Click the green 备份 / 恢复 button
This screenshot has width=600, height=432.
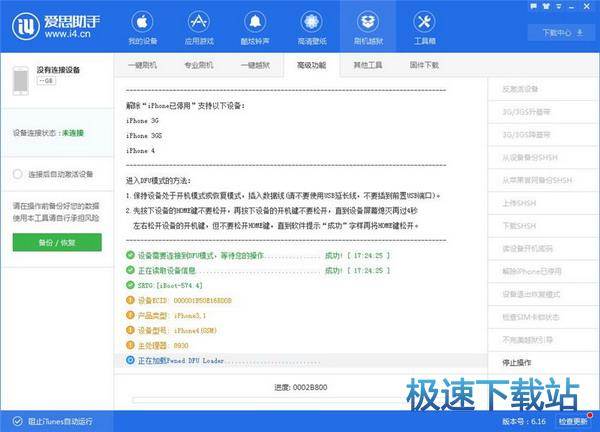click(x=57, y=242)
